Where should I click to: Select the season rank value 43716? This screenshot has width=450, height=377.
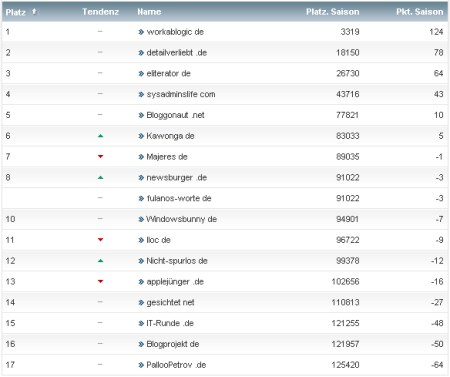(x=348, y=94)
